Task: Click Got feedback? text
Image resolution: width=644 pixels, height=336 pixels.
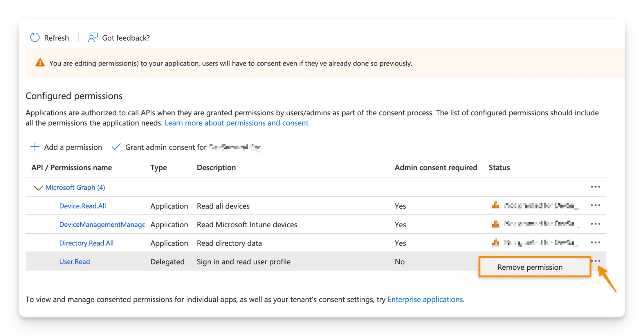Action: click(x=126, y=38)
